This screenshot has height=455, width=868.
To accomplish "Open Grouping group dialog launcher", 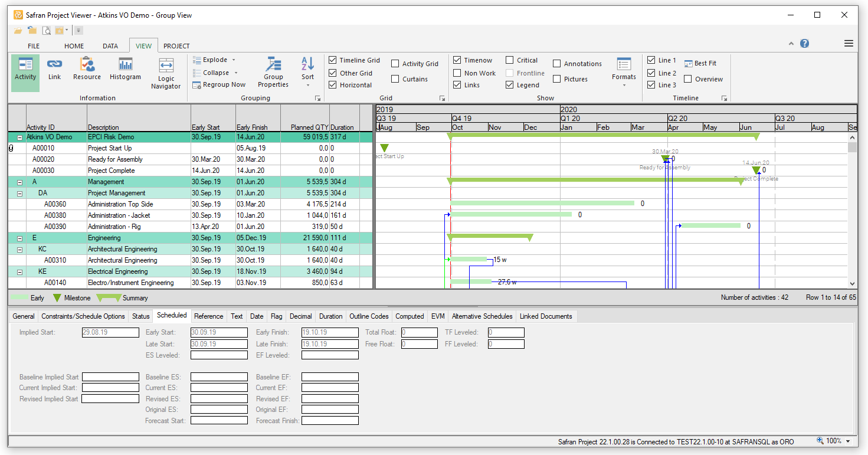I will point(317,99).
